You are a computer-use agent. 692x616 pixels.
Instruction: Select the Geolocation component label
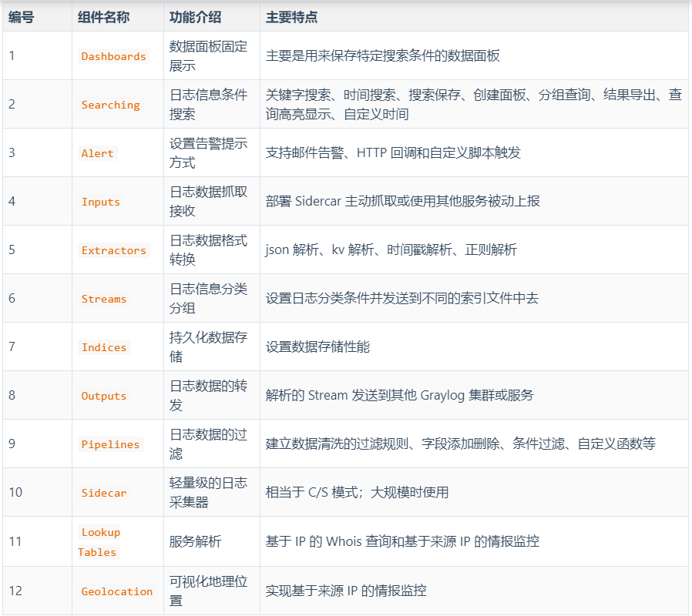117,591
